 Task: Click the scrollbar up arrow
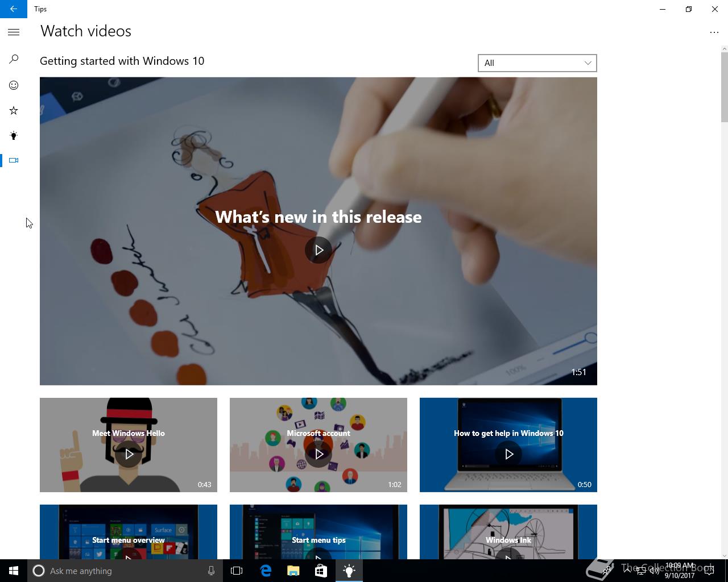click(724, 49)
